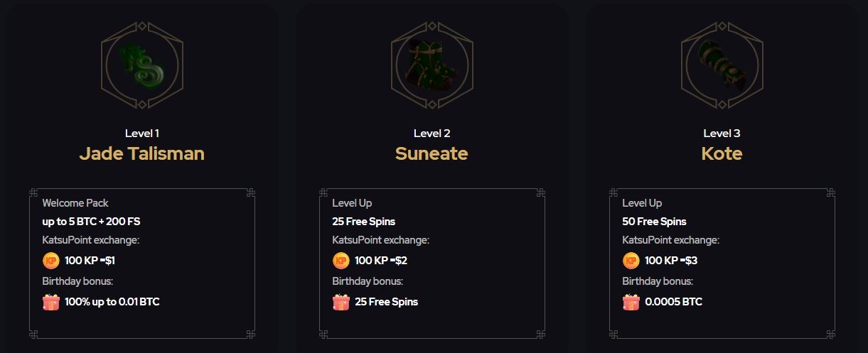This screenshot has height=353, width=868.
Task: Click the KP coin icon in Suneate card
Action: point(341,261)
